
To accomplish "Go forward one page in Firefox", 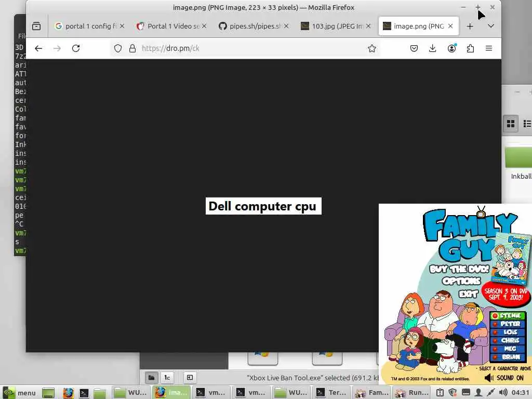I will (57, 48).
